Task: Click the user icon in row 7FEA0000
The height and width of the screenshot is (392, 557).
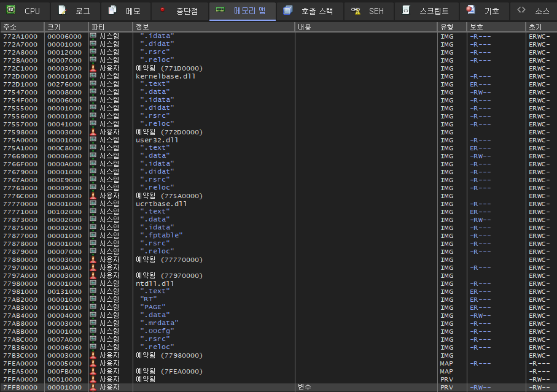Action: (93, 363)
